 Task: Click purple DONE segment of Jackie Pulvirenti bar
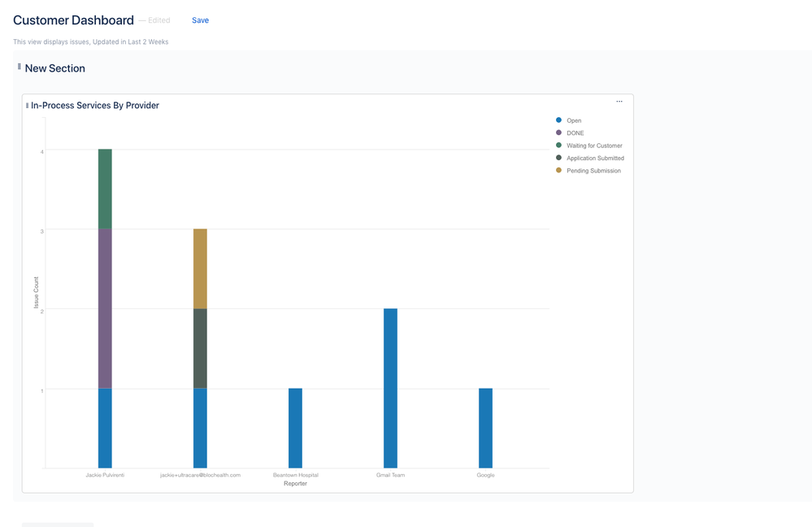[105, 309]
